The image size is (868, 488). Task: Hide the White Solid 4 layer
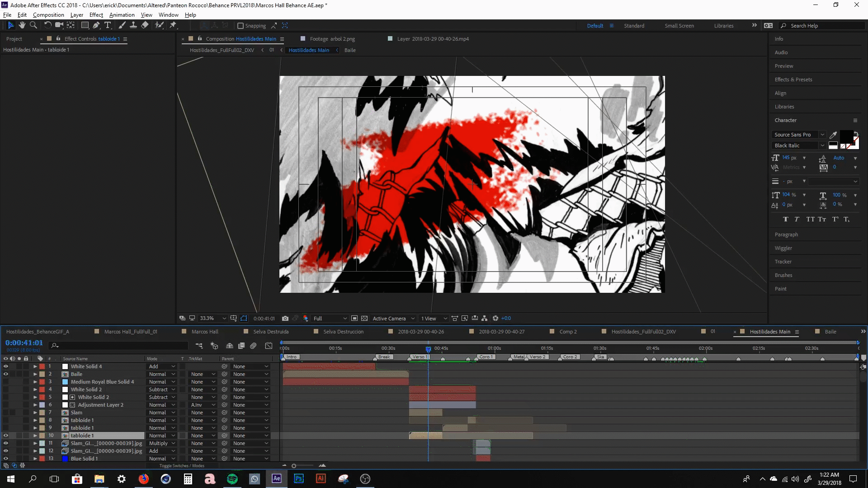6,366
